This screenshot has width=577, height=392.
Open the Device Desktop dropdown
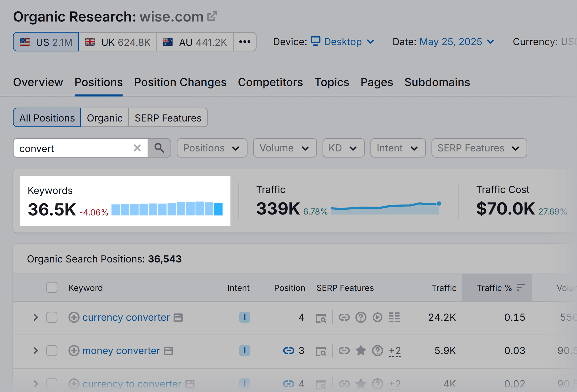(342, 42)
